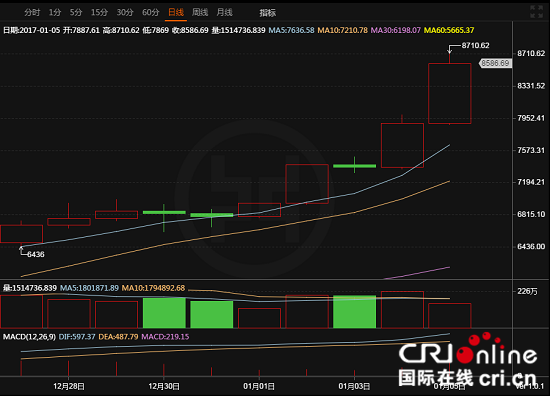Viewport: 550px width, 396px height.
Task: Select the 60分 interval tab
Action: [x=150, y=13]
